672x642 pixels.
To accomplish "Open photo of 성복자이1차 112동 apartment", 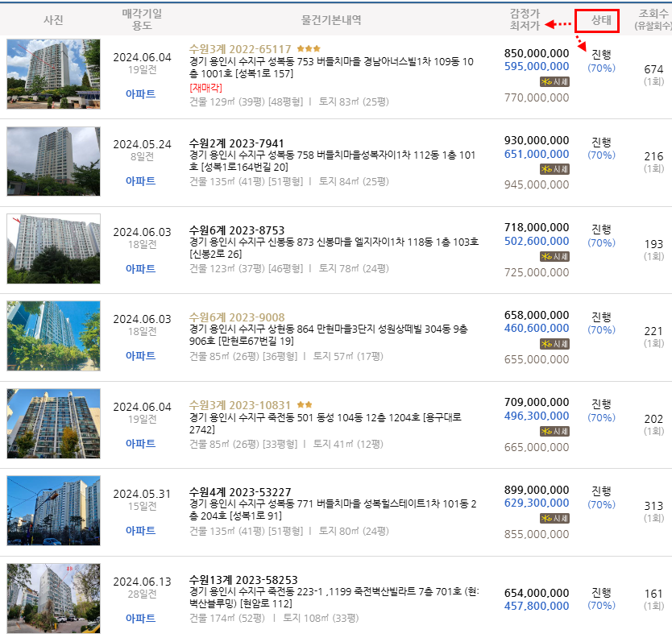I will tap(53, 161).
